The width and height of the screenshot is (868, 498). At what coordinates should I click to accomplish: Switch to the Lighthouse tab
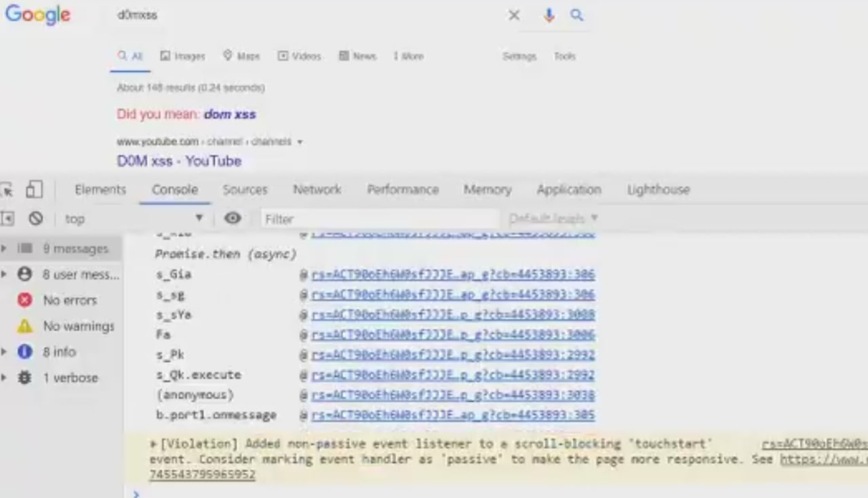[x=658, y=189]
